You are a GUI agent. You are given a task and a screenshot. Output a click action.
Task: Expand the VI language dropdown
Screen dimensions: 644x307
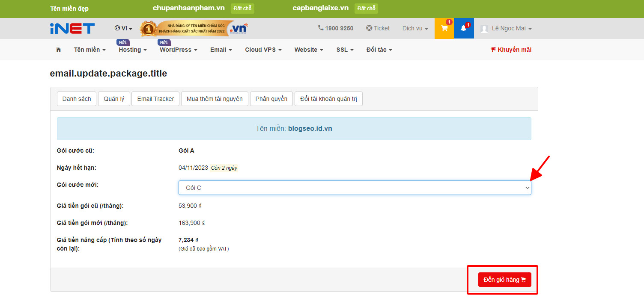point(123,28)
